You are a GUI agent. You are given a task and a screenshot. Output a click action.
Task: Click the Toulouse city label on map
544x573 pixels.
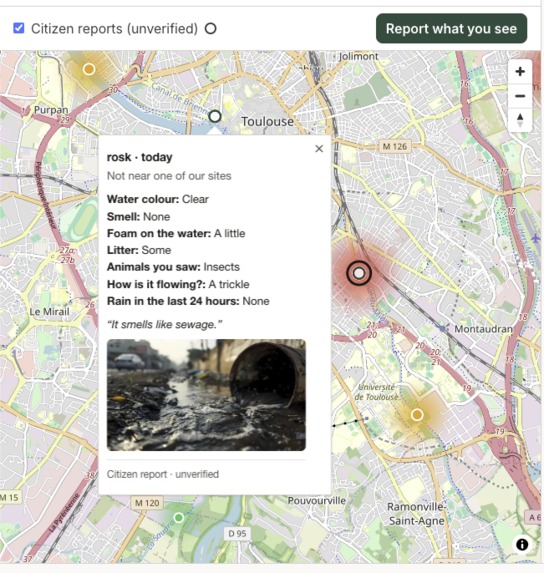point(267,122)
